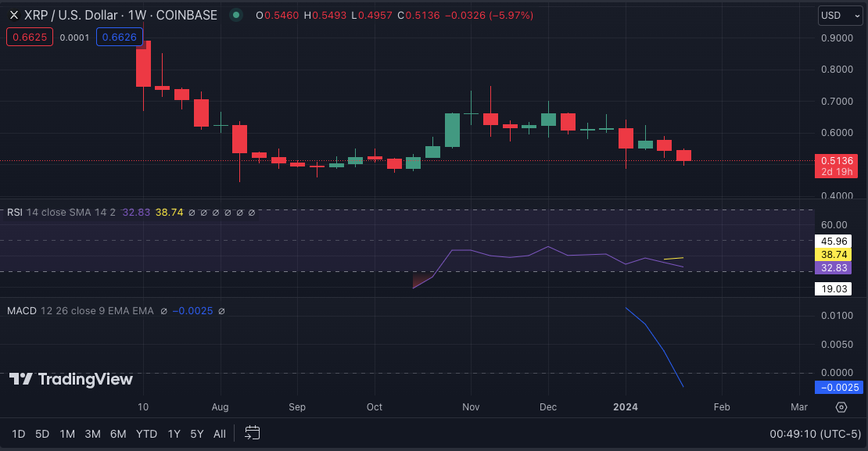Select the 6M time range
This screenshot has height=451, width=868.
tap(118, 434)
